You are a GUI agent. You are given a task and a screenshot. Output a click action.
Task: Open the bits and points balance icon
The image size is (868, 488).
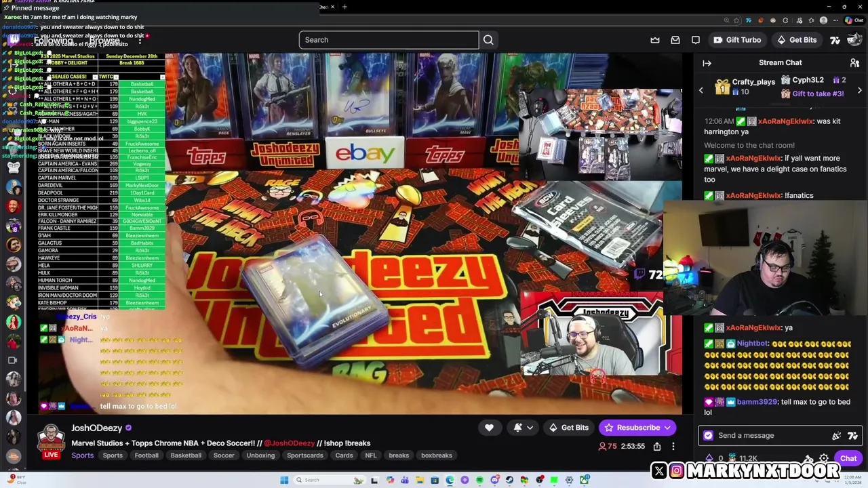(710, 459)
